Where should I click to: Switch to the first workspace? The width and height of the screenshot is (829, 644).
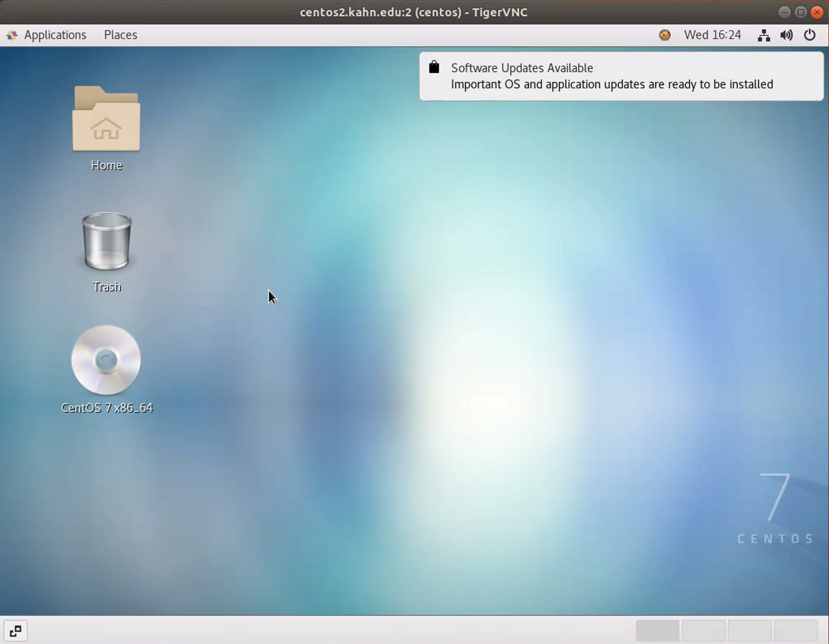[x=657, y=630]
